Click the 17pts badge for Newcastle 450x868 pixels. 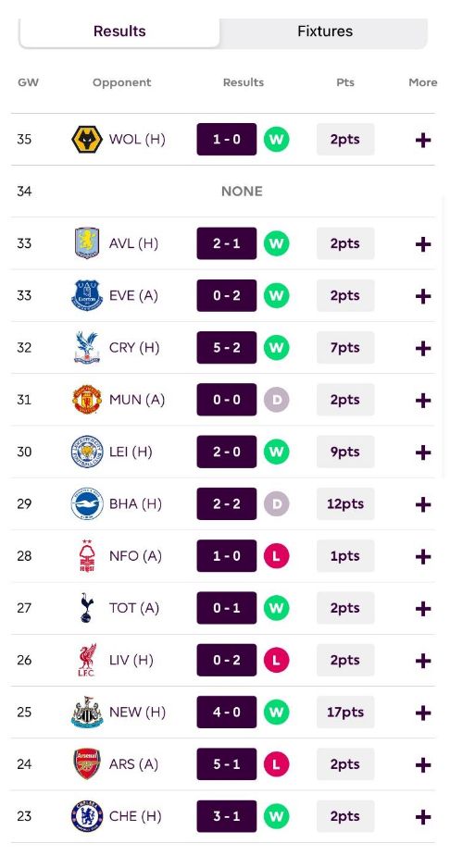pyautogui.click(x=345, y=712)
